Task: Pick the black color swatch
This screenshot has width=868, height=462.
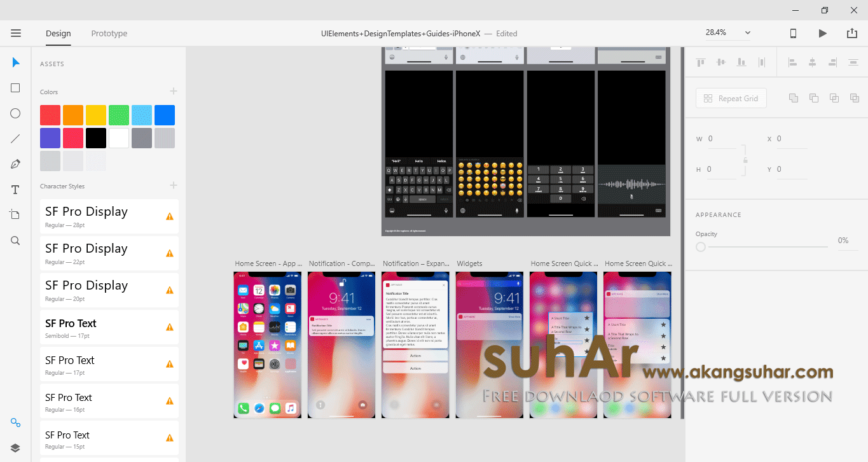Action: pyautogui.click(x=96, y=138)
